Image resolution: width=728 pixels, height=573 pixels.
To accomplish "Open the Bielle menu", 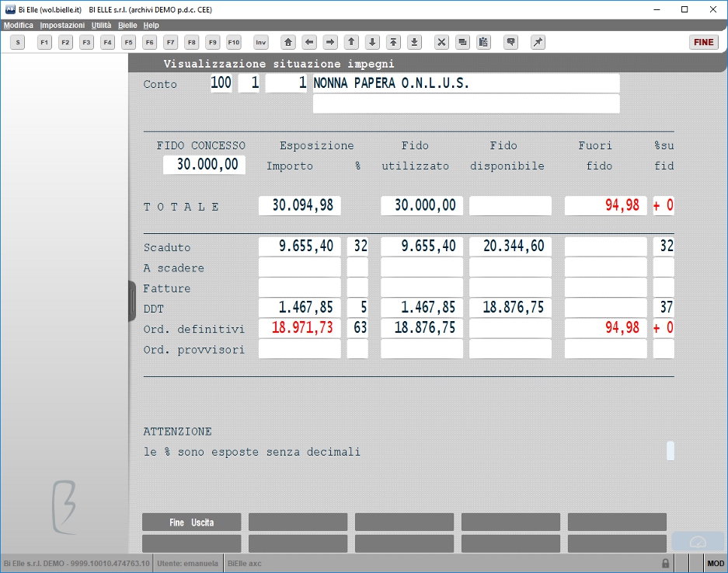I will click(127, 25).
